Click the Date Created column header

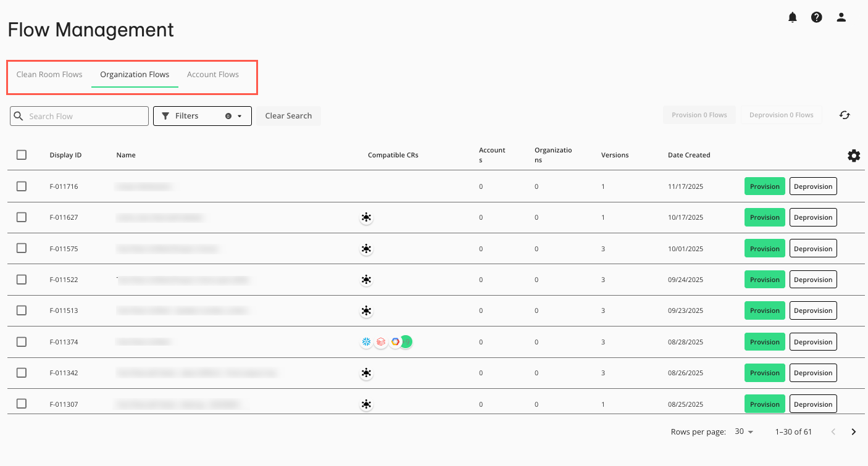[x=689, y=155]
